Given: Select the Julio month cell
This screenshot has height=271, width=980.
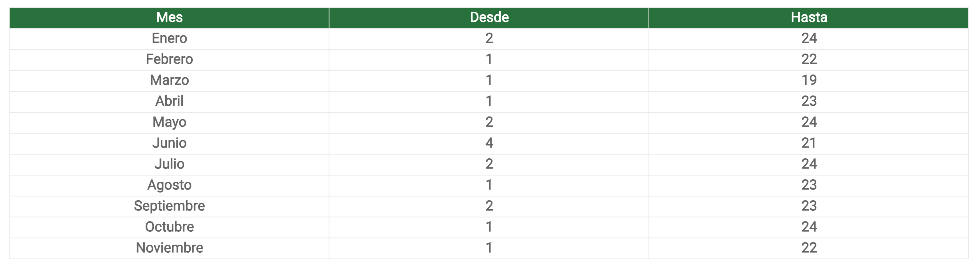Looking at the screenshot, I should click(169, 164).
